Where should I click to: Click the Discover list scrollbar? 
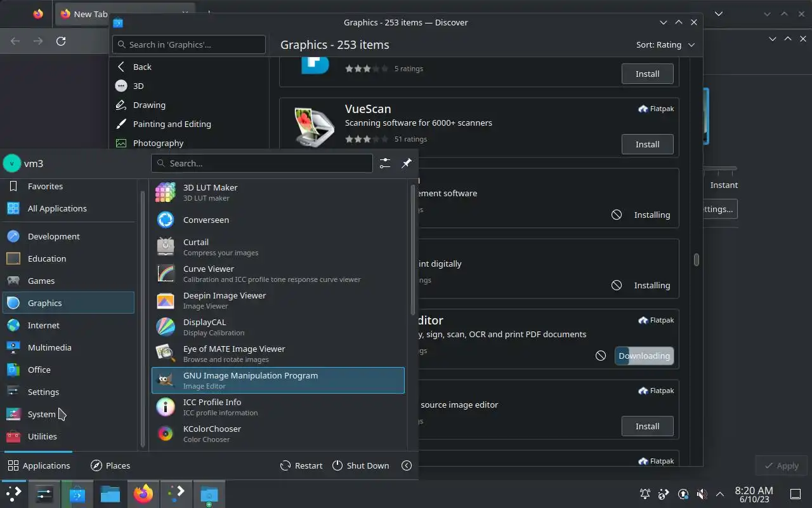697,260
